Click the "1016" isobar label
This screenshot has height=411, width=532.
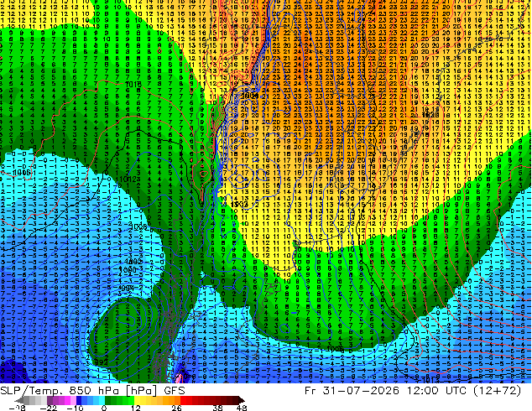[133, 84]
